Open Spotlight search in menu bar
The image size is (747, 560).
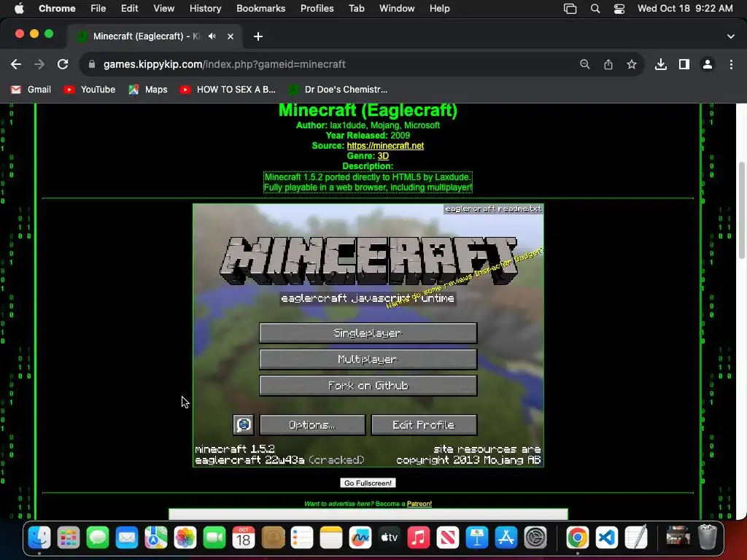point(595,9)
